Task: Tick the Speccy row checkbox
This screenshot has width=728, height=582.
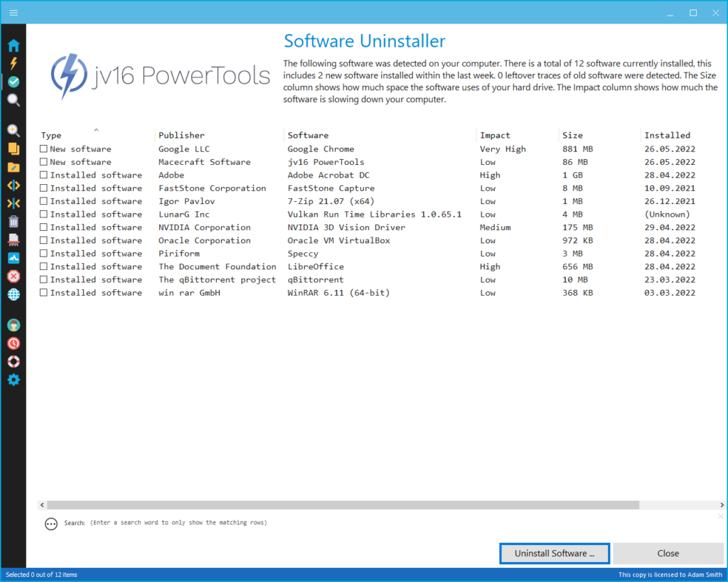Action: click(43, 254)
